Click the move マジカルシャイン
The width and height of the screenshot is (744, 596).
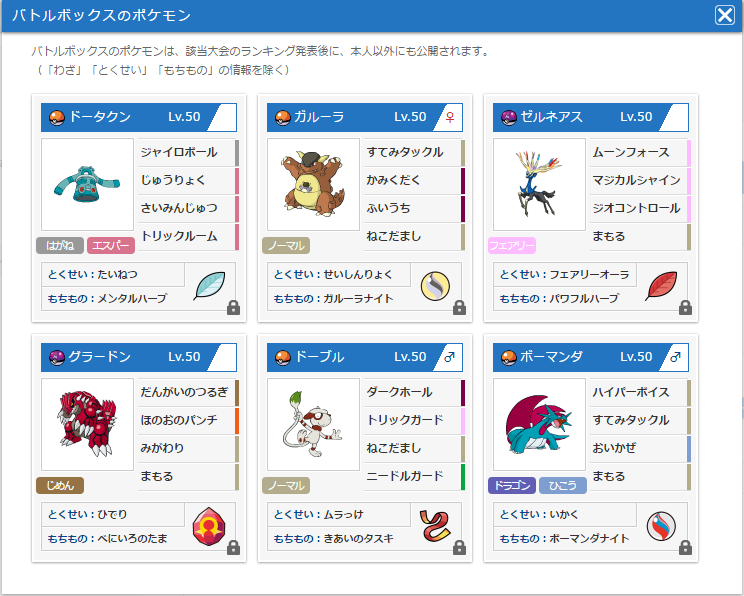click(x=640, y=180)
